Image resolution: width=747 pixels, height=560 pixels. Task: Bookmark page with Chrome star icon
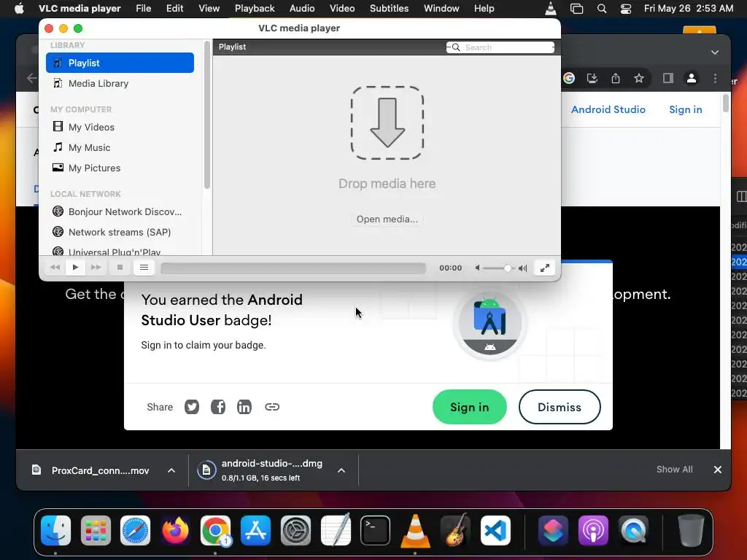(639, 78)
